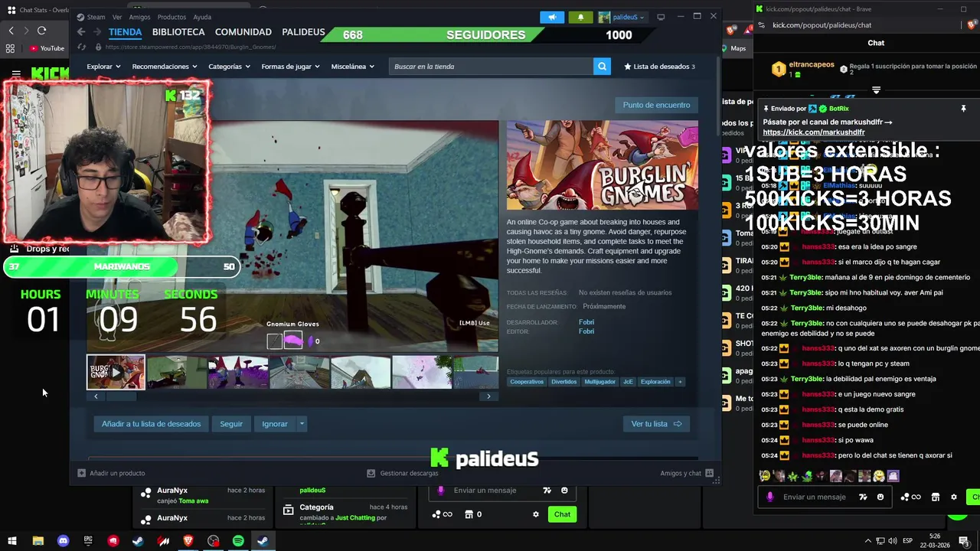Image resolution: width=980 pixels, height=551 pixels.
Task: Reload the Brave browser page
Action: (x=41, y=31)
